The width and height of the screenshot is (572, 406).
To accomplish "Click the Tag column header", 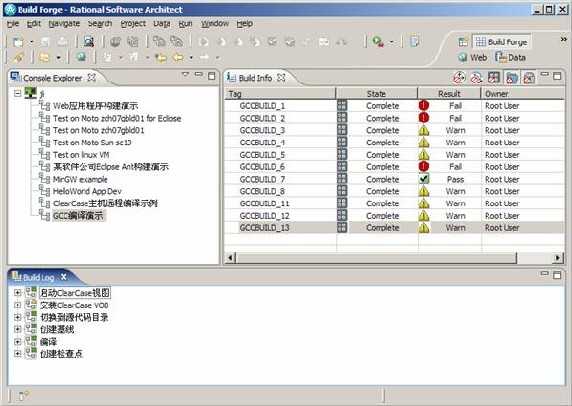I will [280, 94].
